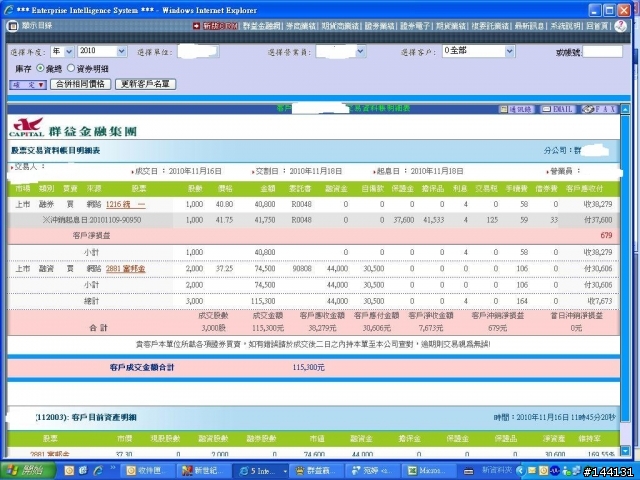Viewport: 640px width, 480px height.
Task: Open the 群益金融網 menu item
Action: (262, 26)
